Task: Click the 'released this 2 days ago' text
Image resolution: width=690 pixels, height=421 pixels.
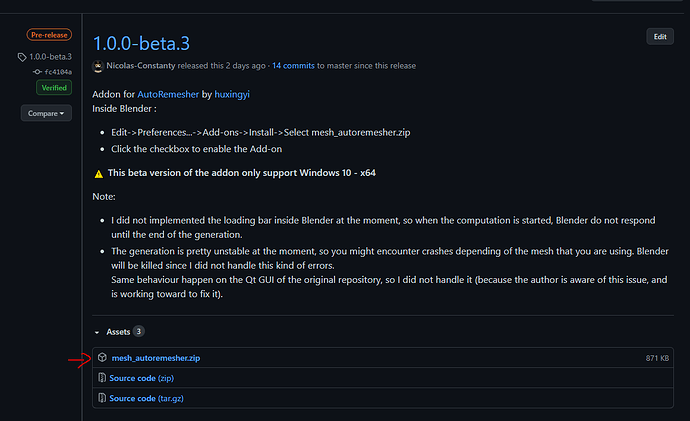Action: pyautogui.click(x=221, y=66)
